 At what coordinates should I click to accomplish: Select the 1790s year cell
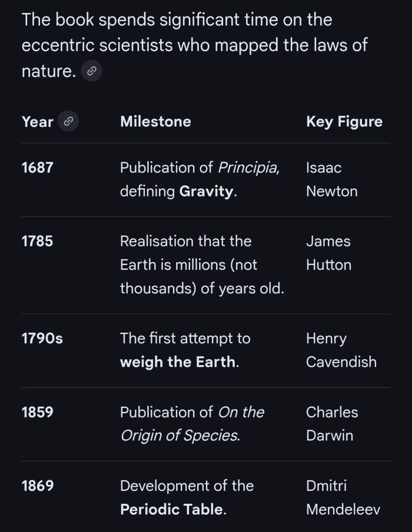(42, 339)
